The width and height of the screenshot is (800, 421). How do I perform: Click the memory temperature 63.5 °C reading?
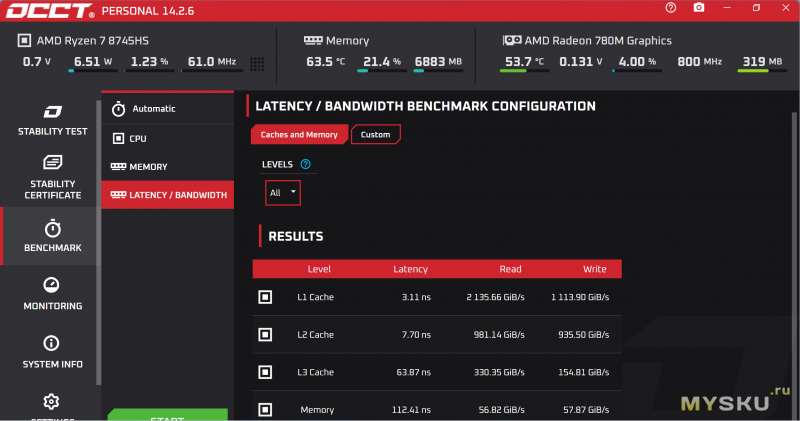pyautogui.click(x=326, y=62)
